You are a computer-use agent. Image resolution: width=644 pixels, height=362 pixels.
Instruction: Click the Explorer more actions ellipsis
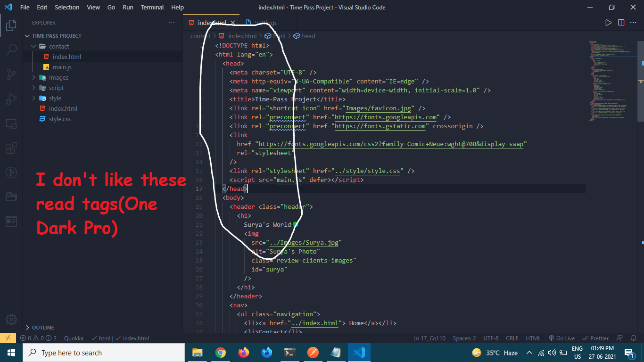click(172, 23)
